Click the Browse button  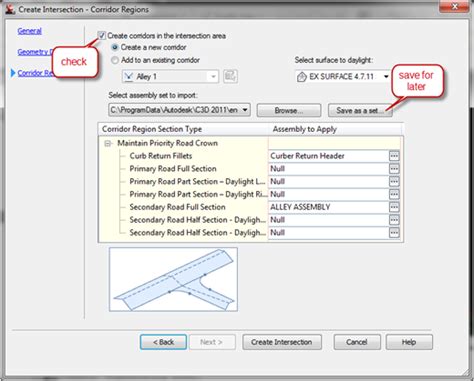click(289, 110)
